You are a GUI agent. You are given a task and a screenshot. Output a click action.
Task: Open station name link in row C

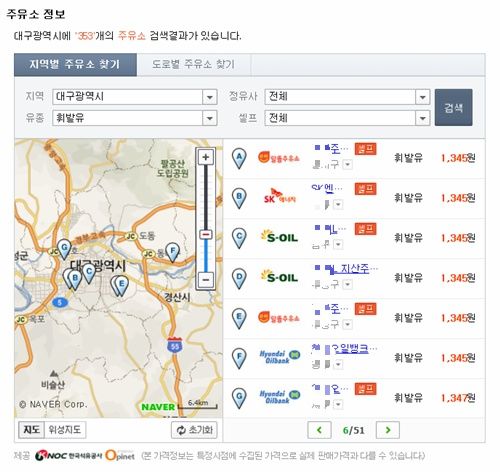click(330, 229)
